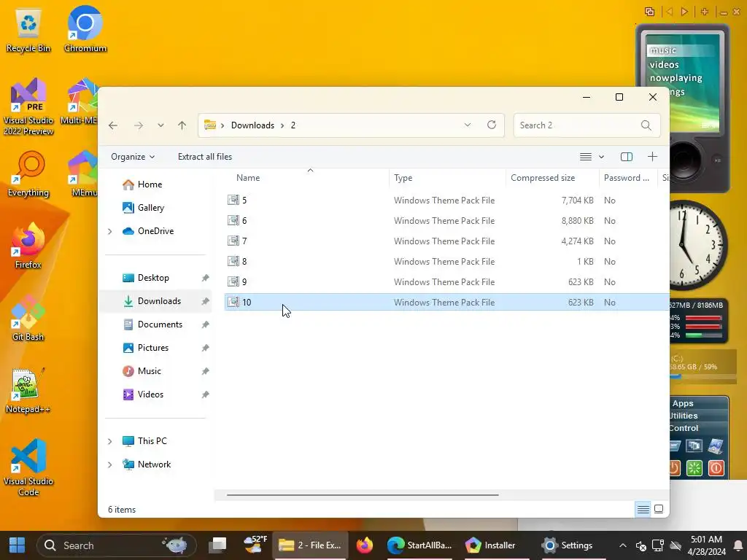Image resolution: width=747 pixels, height=560 pixels.
Task: Select theme pack file 10
Action: (x=447, y=303)
